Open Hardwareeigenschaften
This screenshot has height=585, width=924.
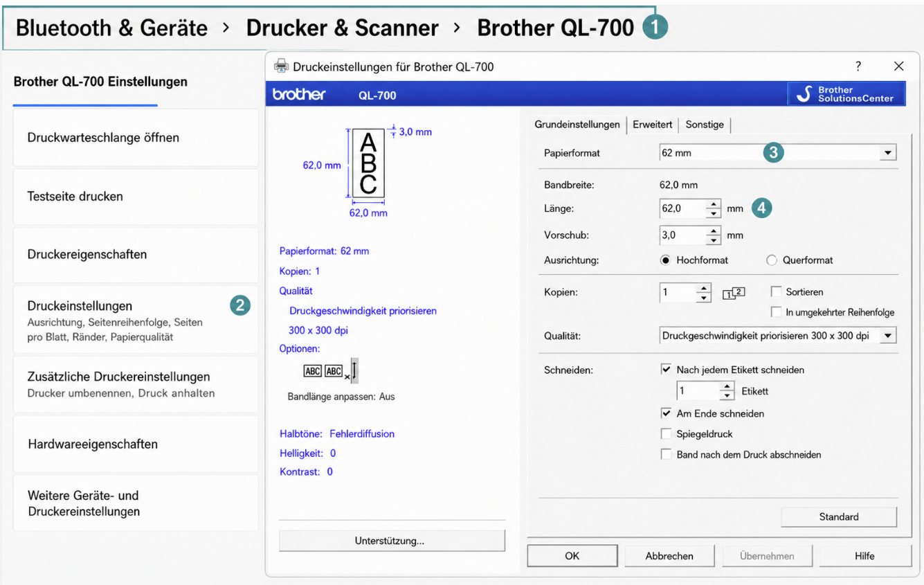(x=136, y=444)
